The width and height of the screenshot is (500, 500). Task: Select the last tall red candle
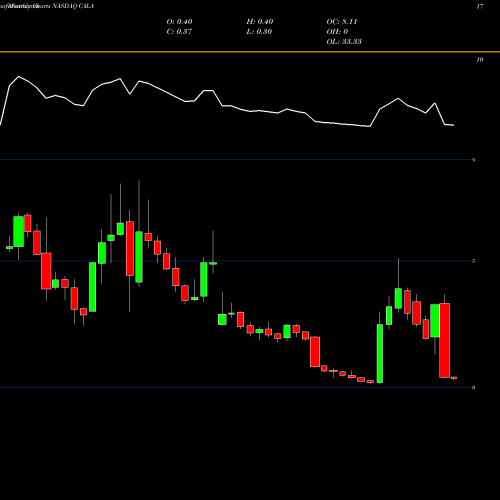[x=444, y=340]
